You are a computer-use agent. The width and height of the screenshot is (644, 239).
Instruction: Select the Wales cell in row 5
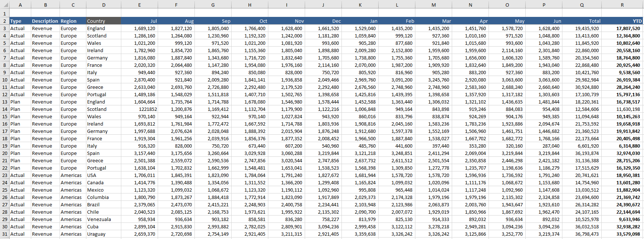pos(104,43)
